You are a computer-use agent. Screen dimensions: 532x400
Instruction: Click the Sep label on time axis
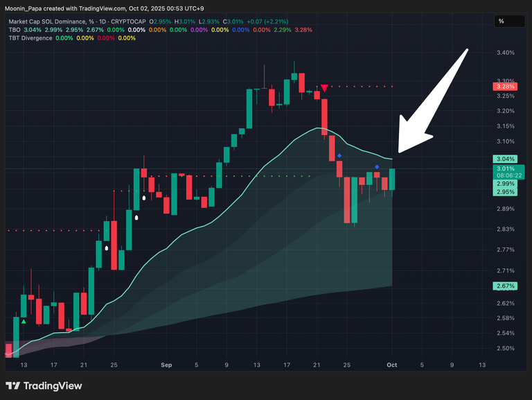pos(166,364)
